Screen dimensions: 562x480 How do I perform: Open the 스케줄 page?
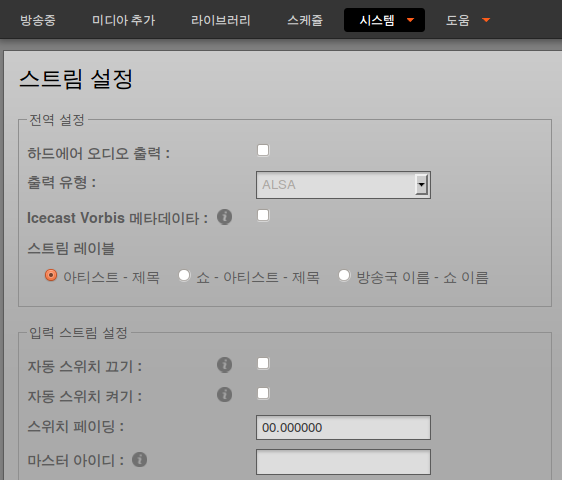click(x=305, y=20)
